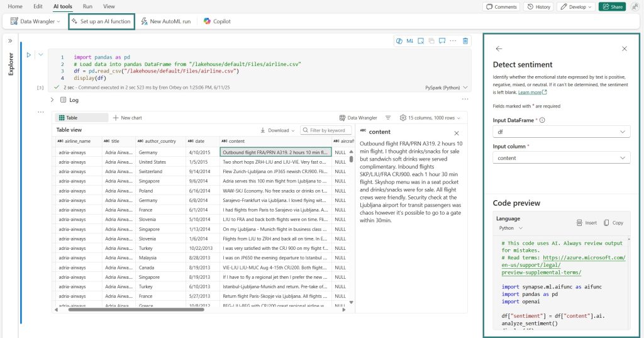Launch Data Wrangler from the table toolbar
Image resolution: width=644 pixels, height=338 pixels.
(358, 118)
